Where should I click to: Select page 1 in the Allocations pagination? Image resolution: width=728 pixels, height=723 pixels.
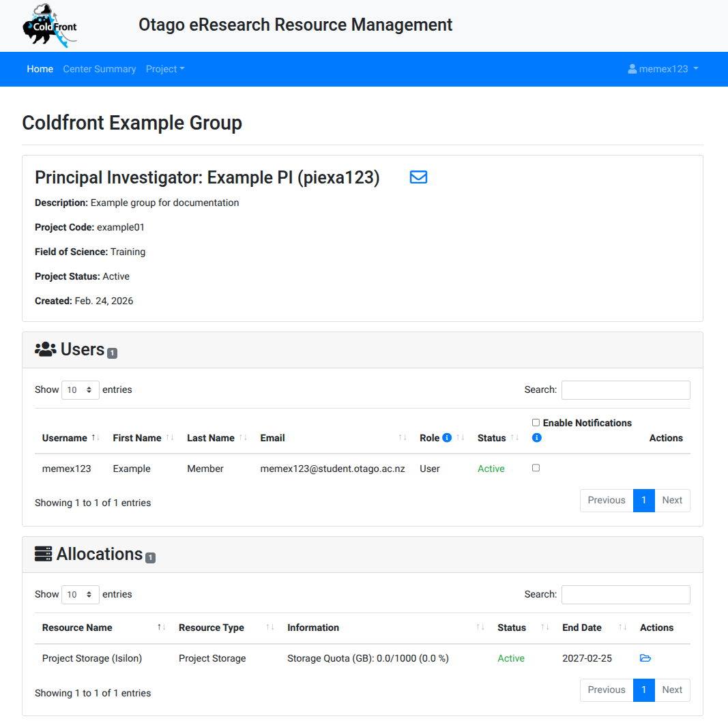pos(643,690)
